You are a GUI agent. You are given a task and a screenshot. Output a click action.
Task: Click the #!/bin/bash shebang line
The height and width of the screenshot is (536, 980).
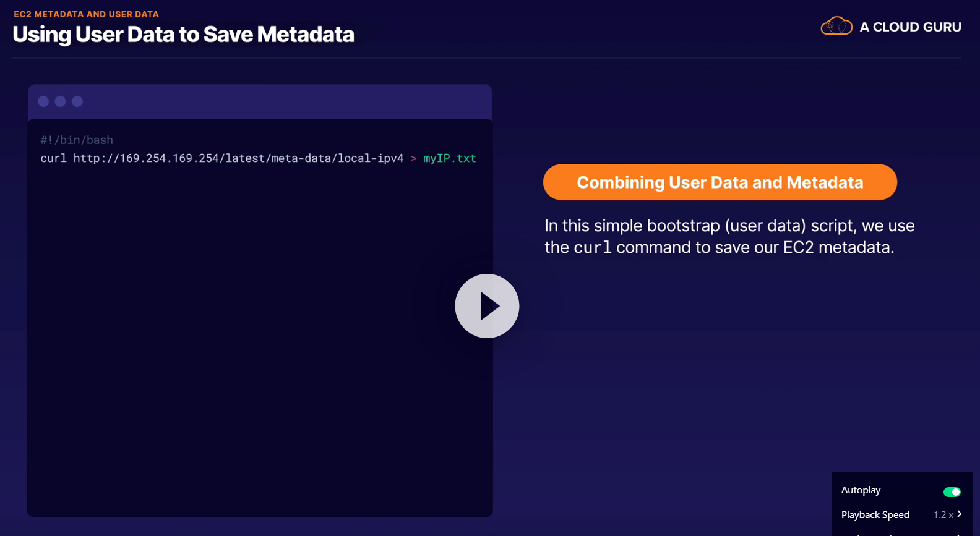point(77,140)
